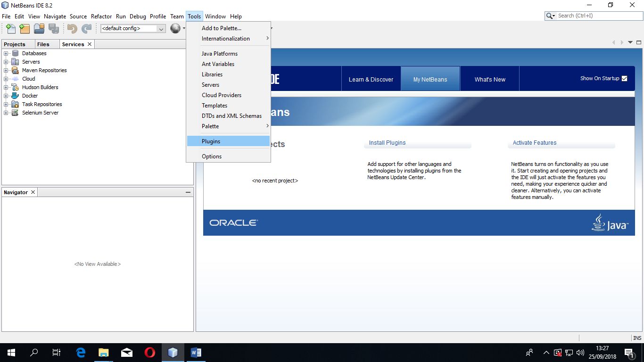Screen dimensions: 644x362
Task: Click the globe browser icon in toolbar
Action: pyautogui.click(x=175, y=28)
